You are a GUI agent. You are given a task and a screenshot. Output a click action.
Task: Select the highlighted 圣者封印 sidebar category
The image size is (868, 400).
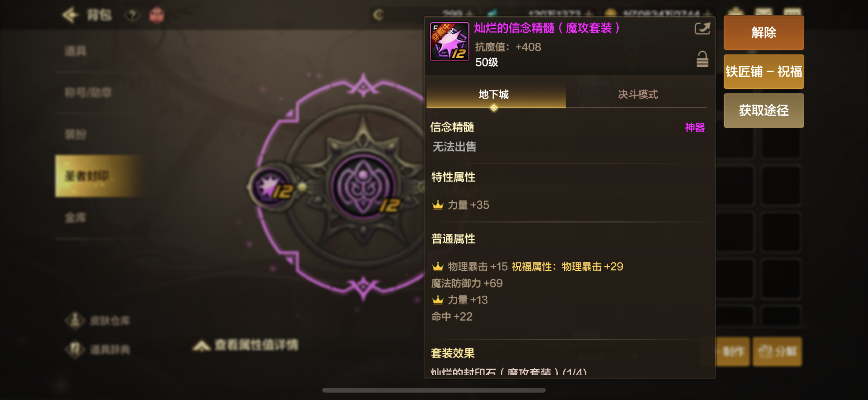98,176
